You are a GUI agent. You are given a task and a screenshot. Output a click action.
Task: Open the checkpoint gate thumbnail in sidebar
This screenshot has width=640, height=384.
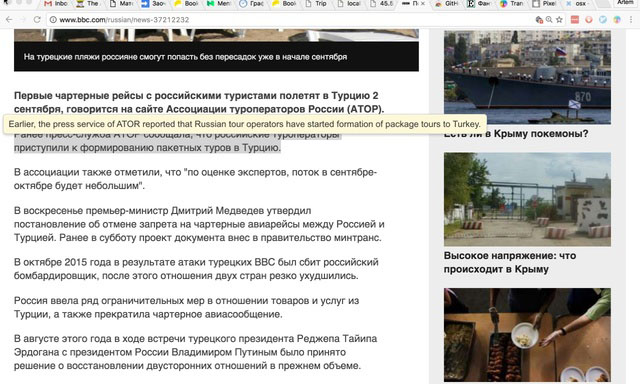527,199
